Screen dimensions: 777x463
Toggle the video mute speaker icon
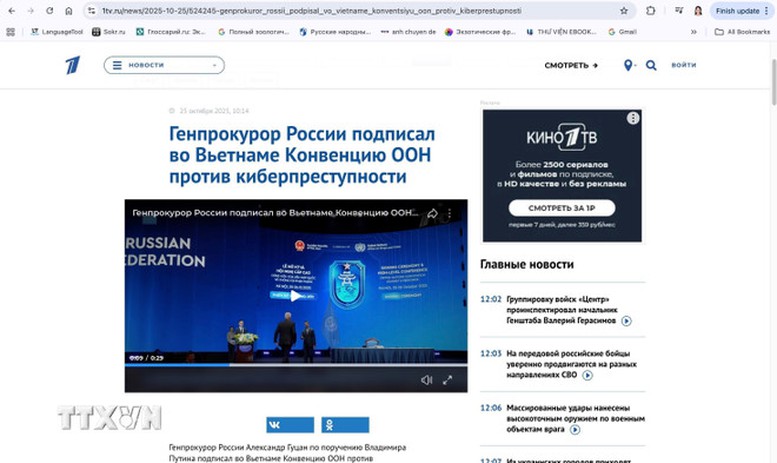pyautogui.click(x=427, y=379)
